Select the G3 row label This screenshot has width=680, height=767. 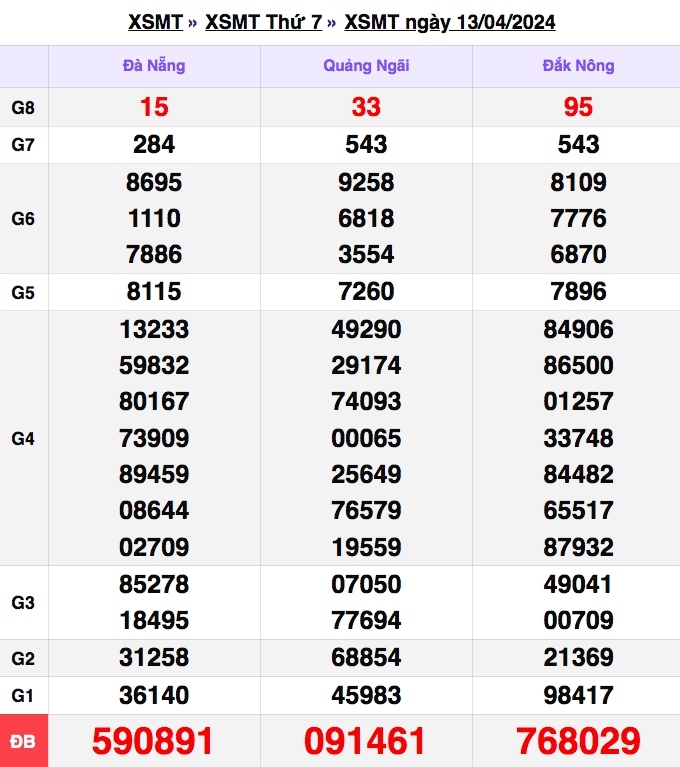23,603
